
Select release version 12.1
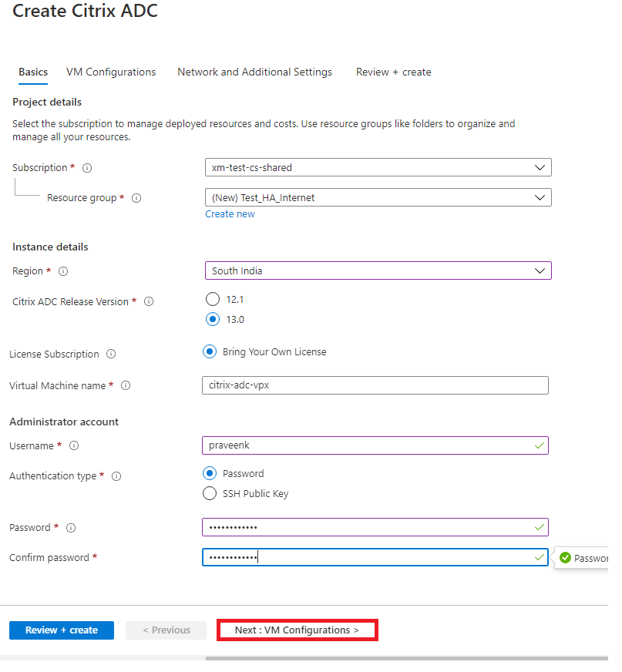[x=213, y=299]
